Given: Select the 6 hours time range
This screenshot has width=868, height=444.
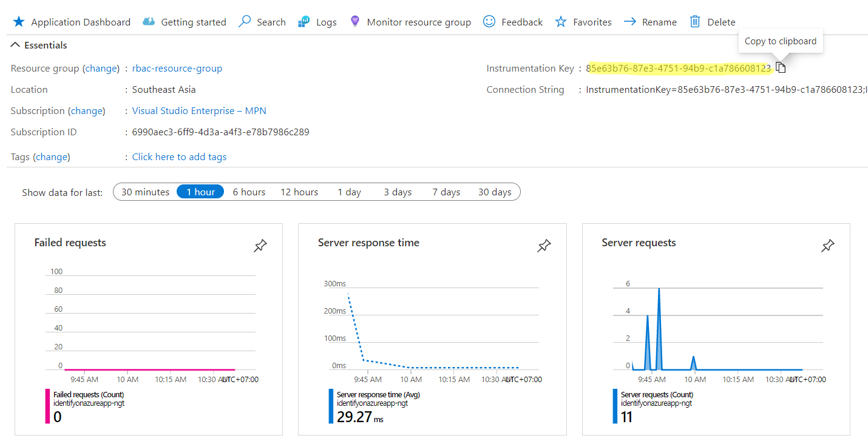Looking at the screenshot, I should coord(249,192).
